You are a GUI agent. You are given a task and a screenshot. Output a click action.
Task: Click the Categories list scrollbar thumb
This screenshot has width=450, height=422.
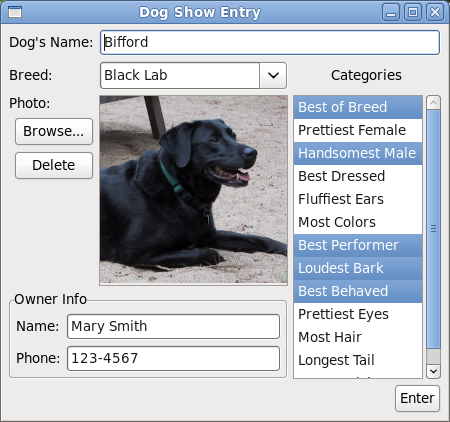[x=433, y=229]
